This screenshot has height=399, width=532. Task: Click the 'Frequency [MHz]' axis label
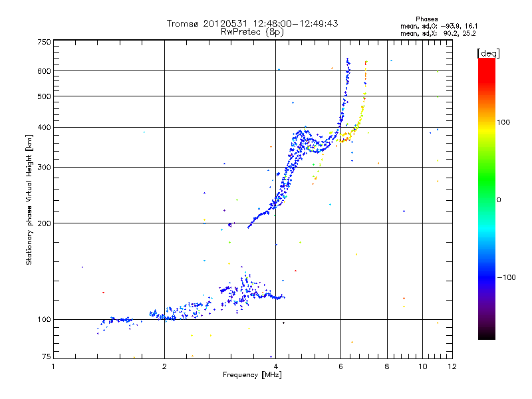[x=252, y=375]
